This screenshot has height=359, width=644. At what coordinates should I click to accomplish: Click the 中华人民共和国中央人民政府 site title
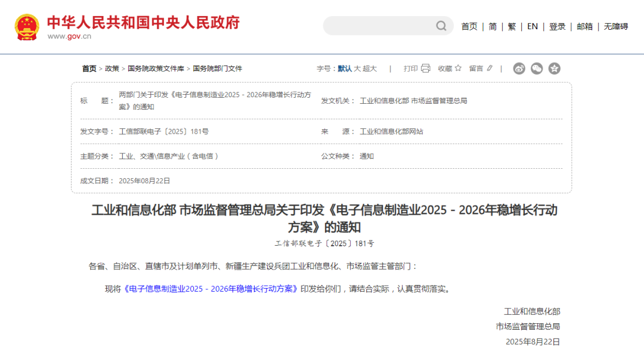pos(143,23)
